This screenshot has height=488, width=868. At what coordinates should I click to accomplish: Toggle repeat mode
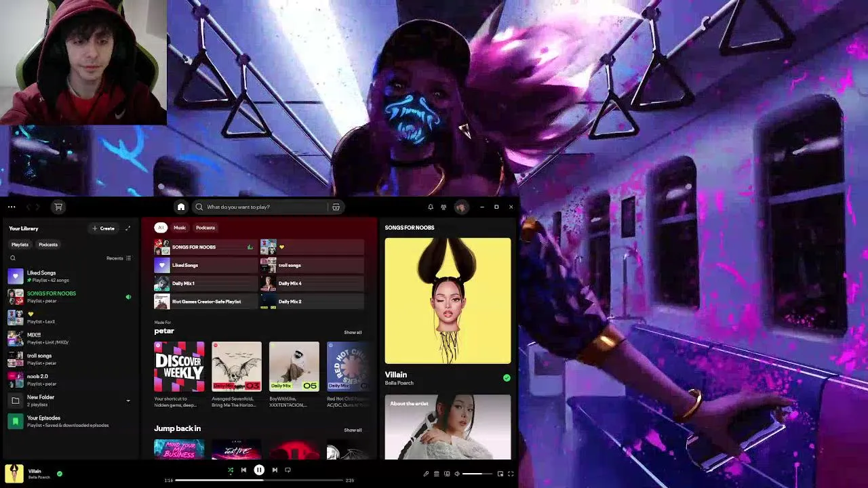pos(288,470)
